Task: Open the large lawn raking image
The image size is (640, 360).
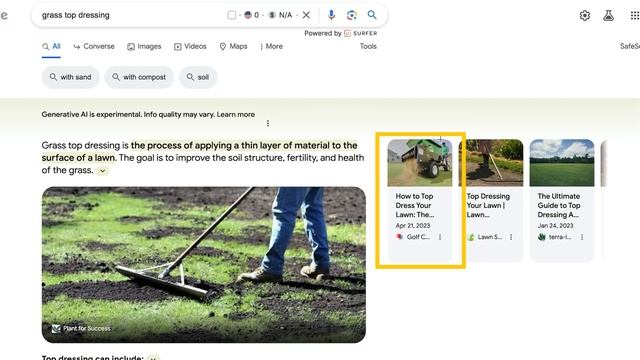Action: (204, 264)
